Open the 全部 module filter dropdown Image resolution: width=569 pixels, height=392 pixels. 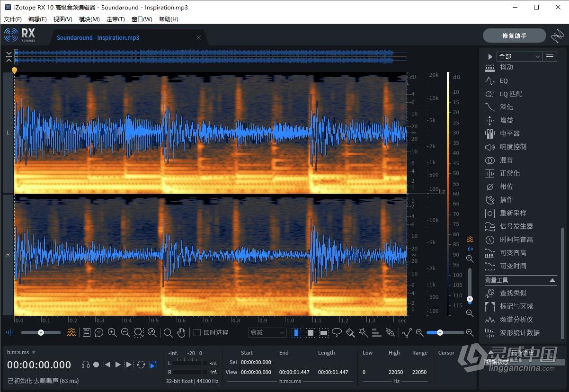pos(519,56)
